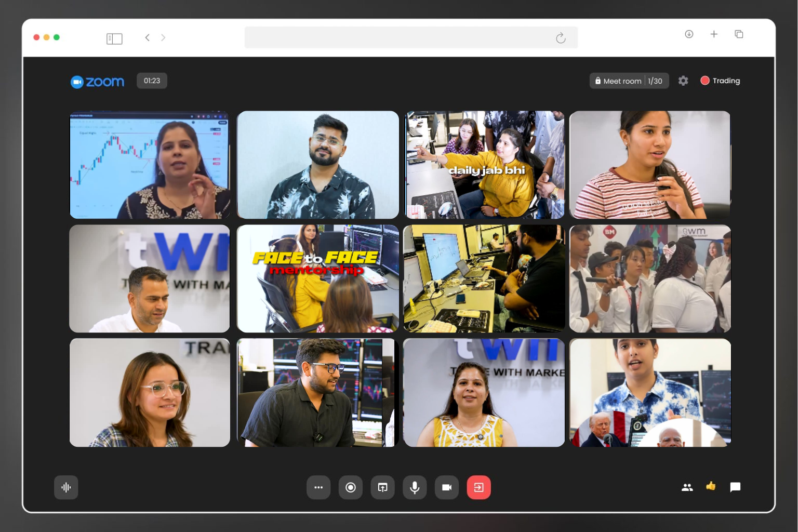
Task: Open a new browser tab
Action: tap(714, 34)
